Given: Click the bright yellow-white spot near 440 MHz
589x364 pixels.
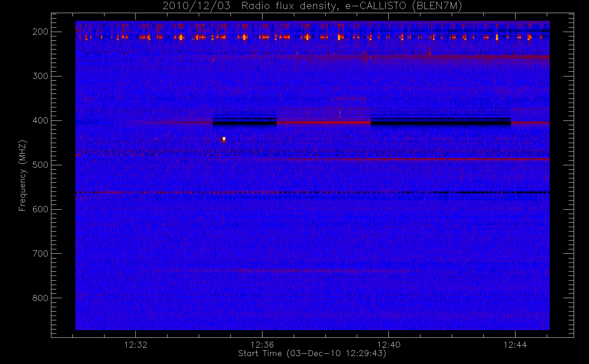Looking at the screenshot, I should point(224,139).
